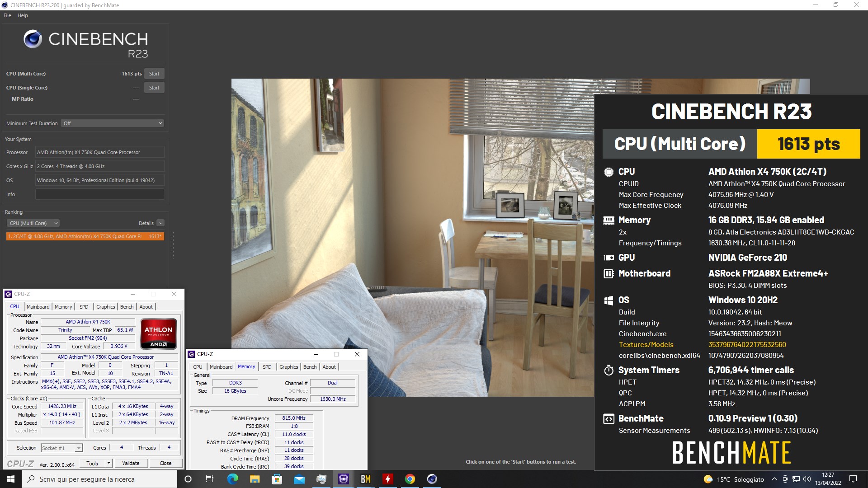
Task: Click the BenchMate code bracket icon
Action: click(609, 419)
